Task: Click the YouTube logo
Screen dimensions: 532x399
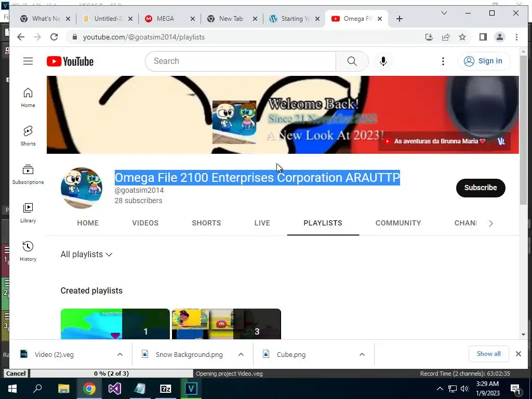Action: (70, 61)
